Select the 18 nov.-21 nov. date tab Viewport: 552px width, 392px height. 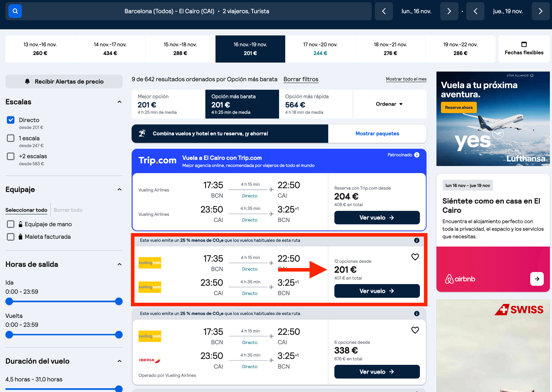tap(390, 49)
